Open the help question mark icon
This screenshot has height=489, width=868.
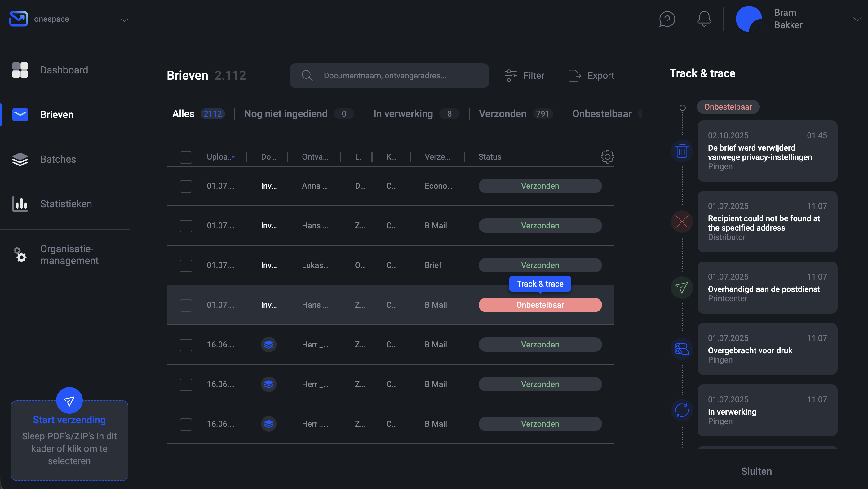[667, 19]
